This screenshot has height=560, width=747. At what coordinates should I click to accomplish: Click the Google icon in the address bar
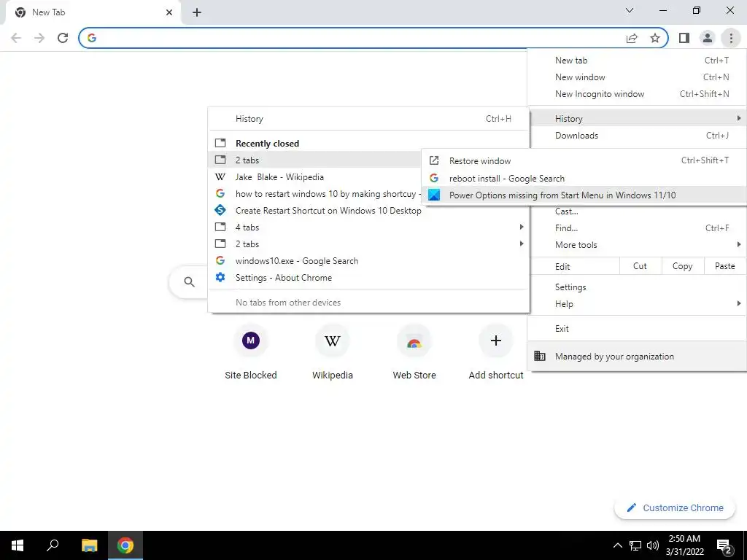click(x=92, y=38)
